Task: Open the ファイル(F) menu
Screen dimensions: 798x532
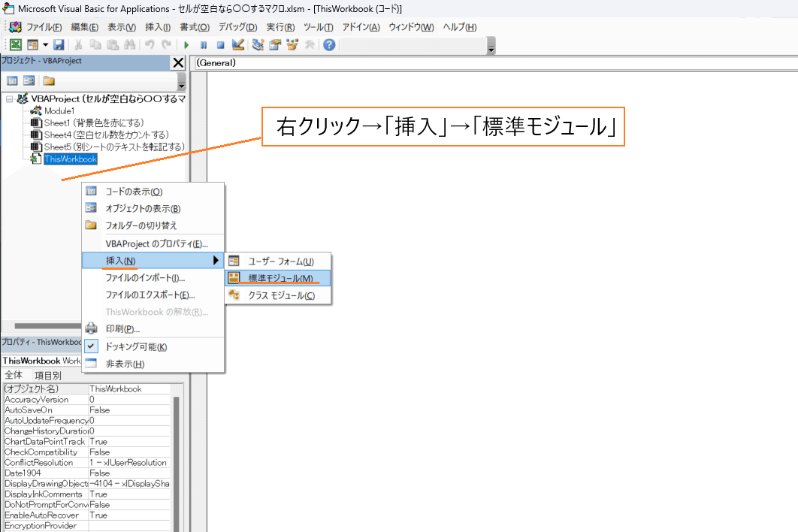Action: [x=44, y=27]
